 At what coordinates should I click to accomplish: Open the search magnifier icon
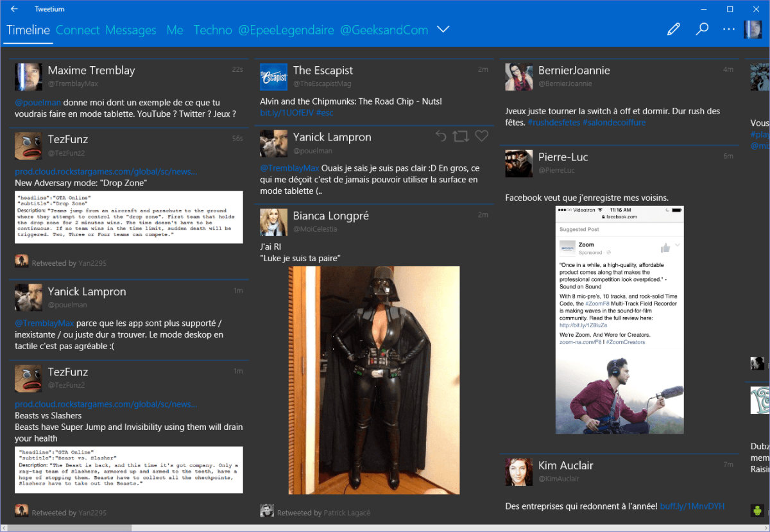702,30
